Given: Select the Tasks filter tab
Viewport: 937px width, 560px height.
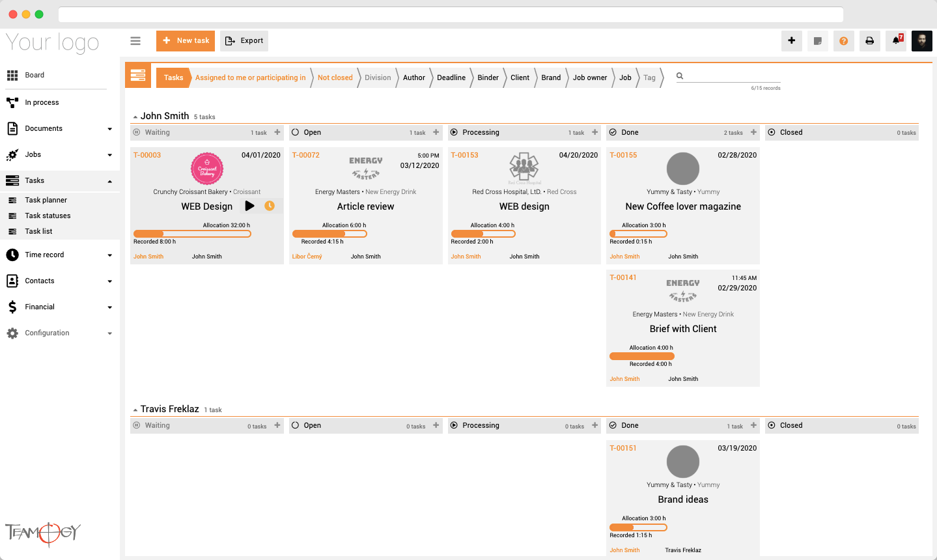Looking at the screenshot, I should [x=173, y=77].
